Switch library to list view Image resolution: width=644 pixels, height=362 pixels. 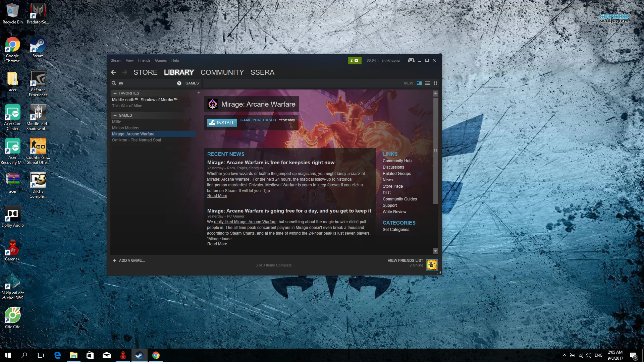click(x=427, y=83)
